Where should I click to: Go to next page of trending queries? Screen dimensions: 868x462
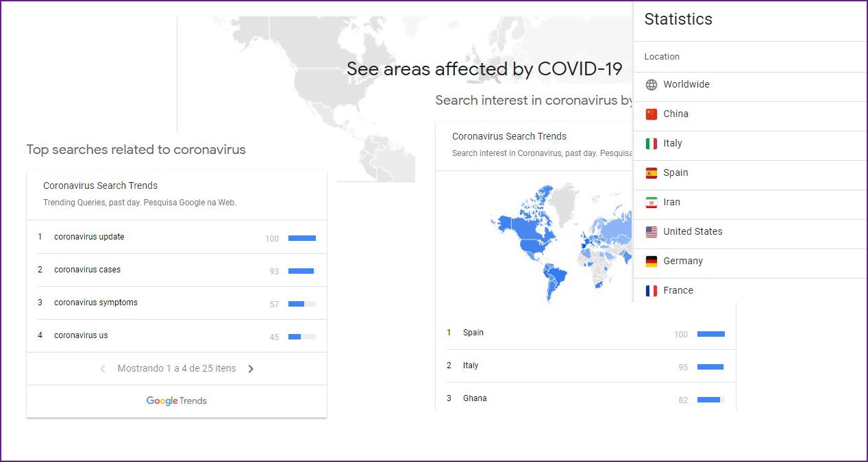(x=251, y=369)
